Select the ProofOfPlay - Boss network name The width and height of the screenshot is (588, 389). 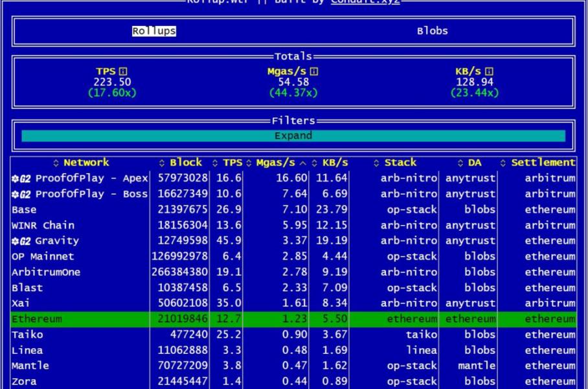92,194
